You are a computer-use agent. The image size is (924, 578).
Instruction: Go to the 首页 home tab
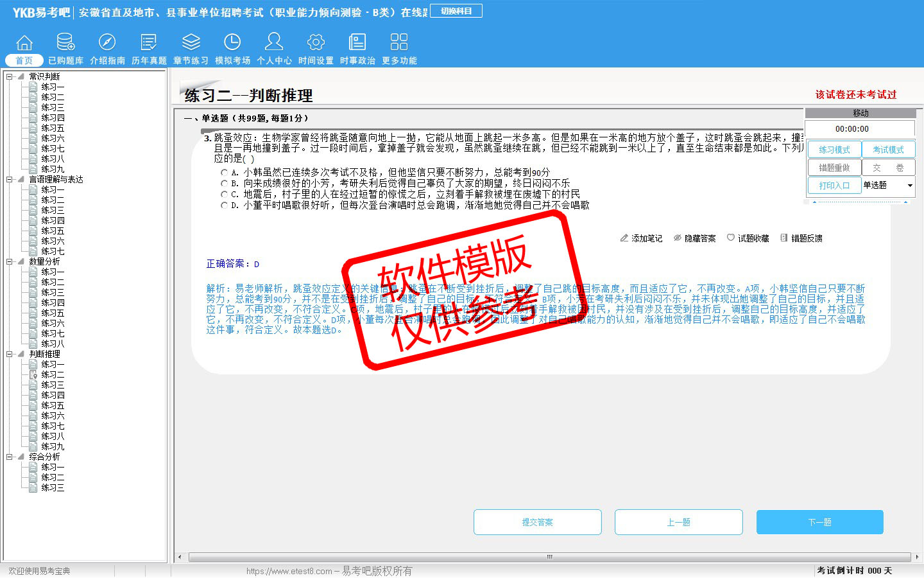click(24, 60)
